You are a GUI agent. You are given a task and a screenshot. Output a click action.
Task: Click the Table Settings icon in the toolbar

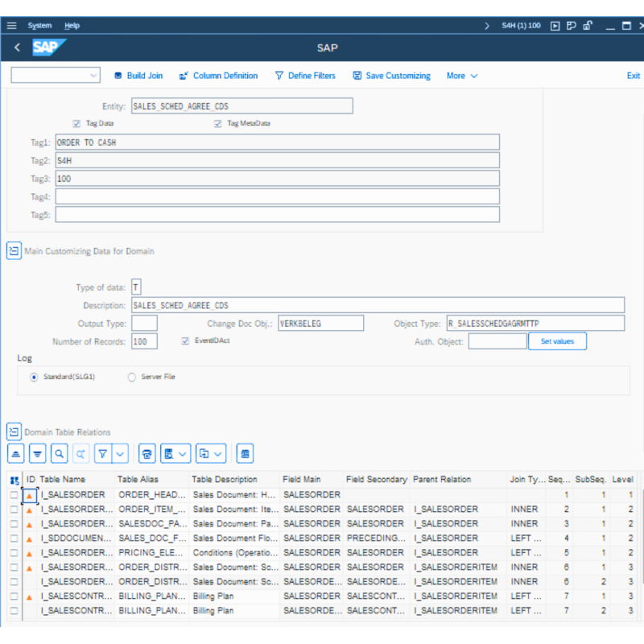(245, 453)
